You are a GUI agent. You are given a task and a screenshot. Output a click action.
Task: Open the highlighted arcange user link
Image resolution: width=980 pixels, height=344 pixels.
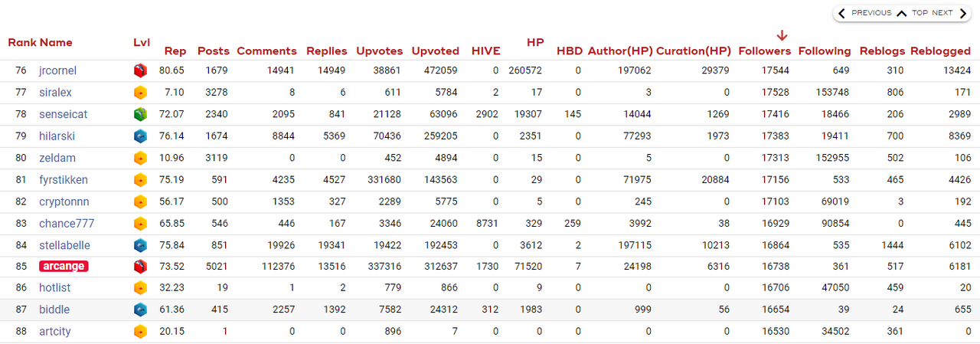[x=64, y=267]
